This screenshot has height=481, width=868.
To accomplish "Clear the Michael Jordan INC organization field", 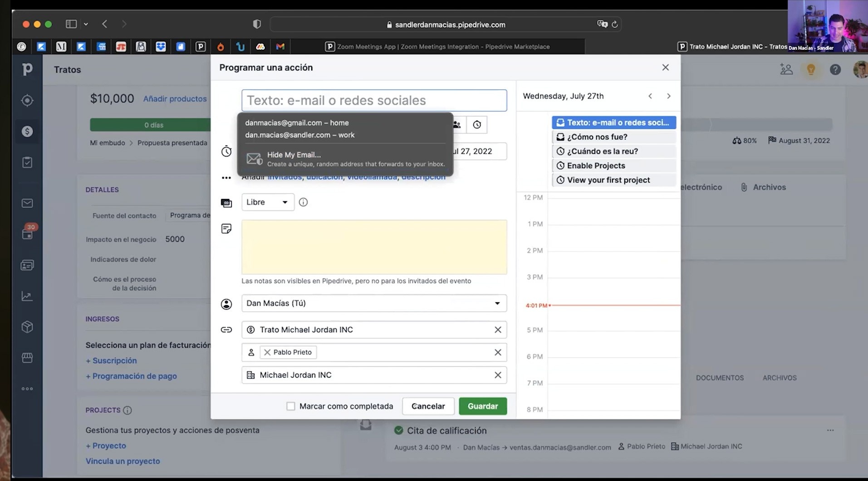I will pos(498,375).
